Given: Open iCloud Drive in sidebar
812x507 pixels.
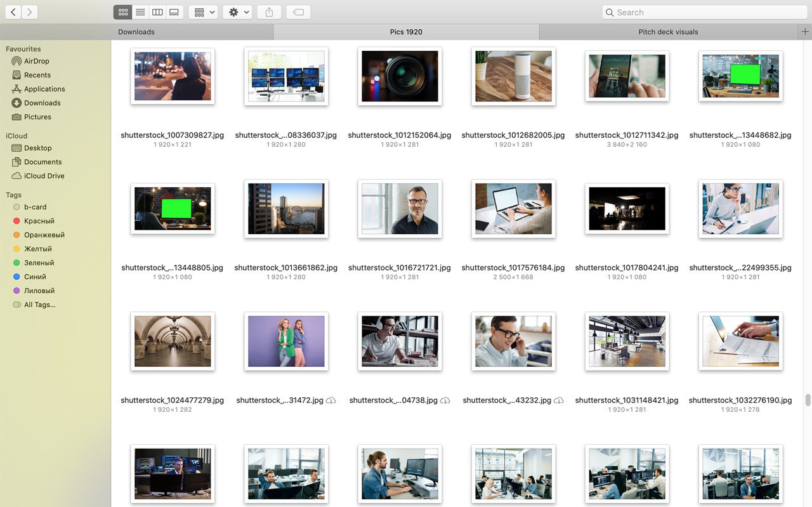Looking at the screenshot, I should tap(44, 176).
